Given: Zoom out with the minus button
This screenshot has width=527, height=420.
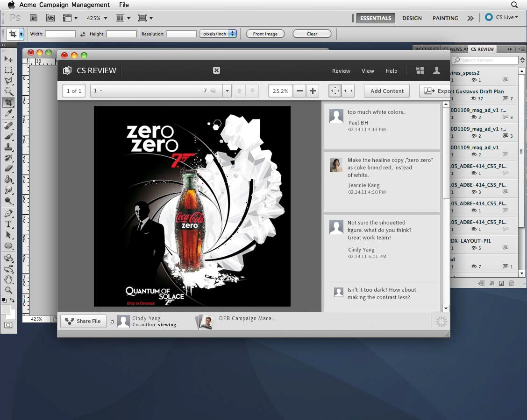Looking at the screenshot, I should pos(300,91).
